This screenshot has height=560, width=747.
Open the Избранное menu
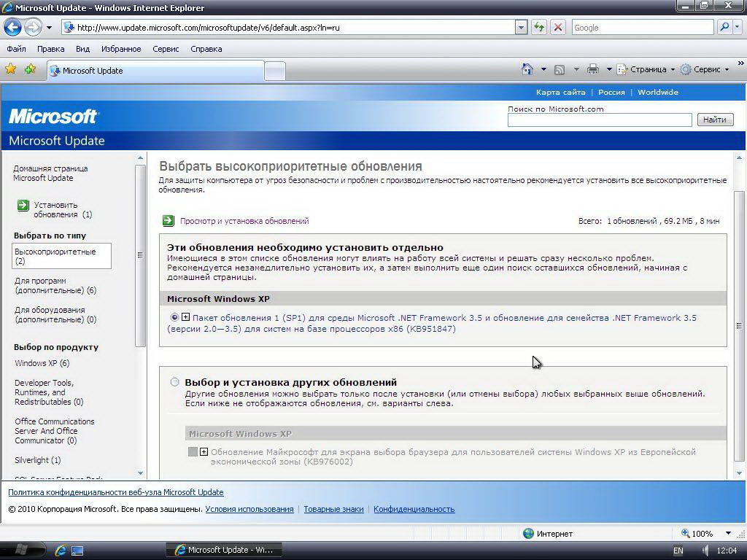[121, 49]
